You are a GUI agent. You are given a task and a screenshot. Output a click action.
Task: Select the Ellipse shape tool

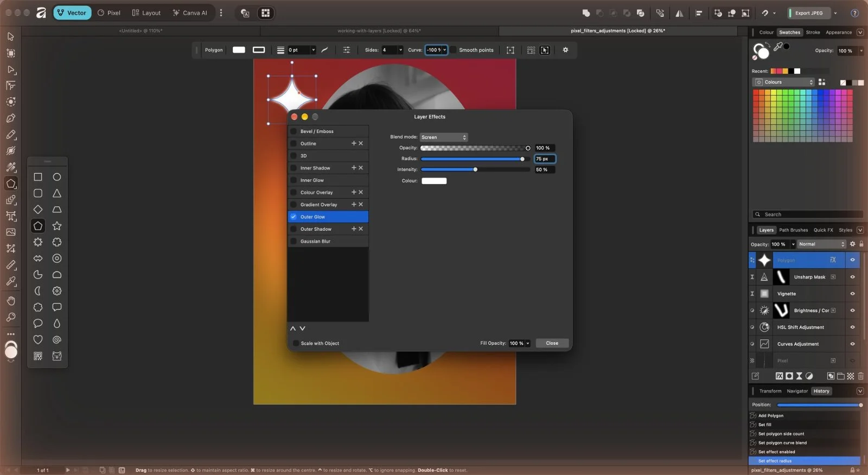point(57,177)
